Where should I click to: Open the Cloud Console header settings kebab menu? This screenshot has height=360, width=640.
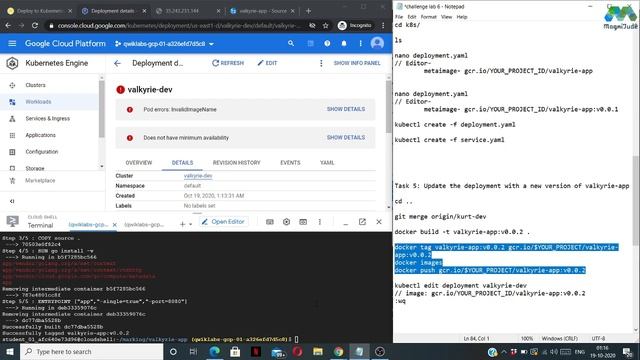click(x=360, y=43)
